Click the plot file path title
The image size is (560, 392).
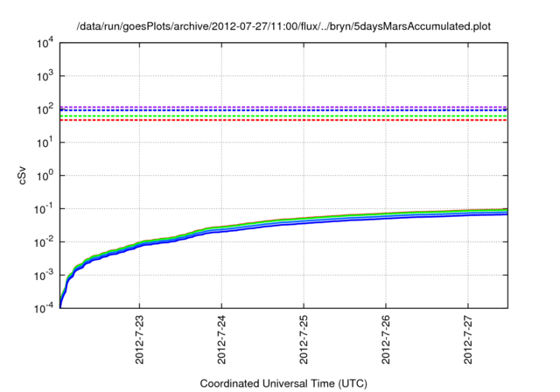[x=283, y=26]
